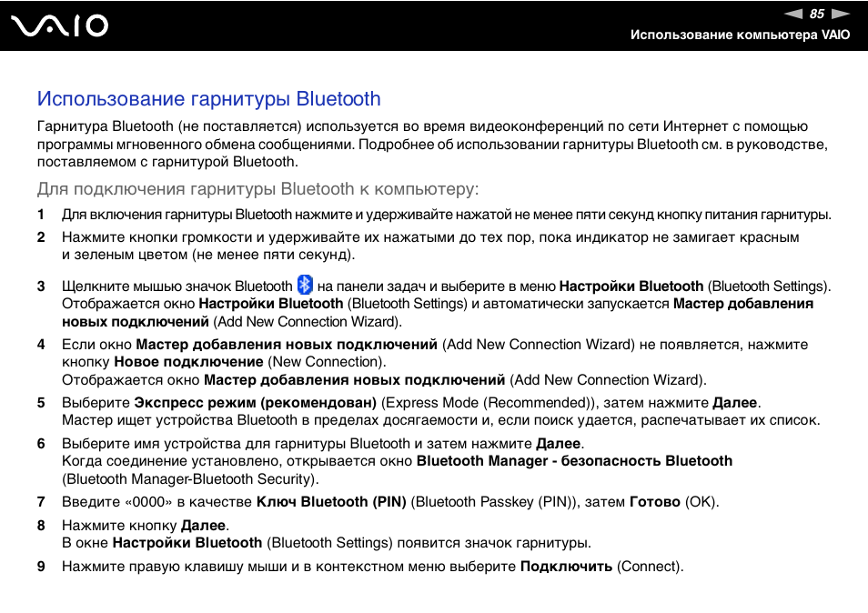Click the line starting "Когда соединение установлено"

point(397,461)
